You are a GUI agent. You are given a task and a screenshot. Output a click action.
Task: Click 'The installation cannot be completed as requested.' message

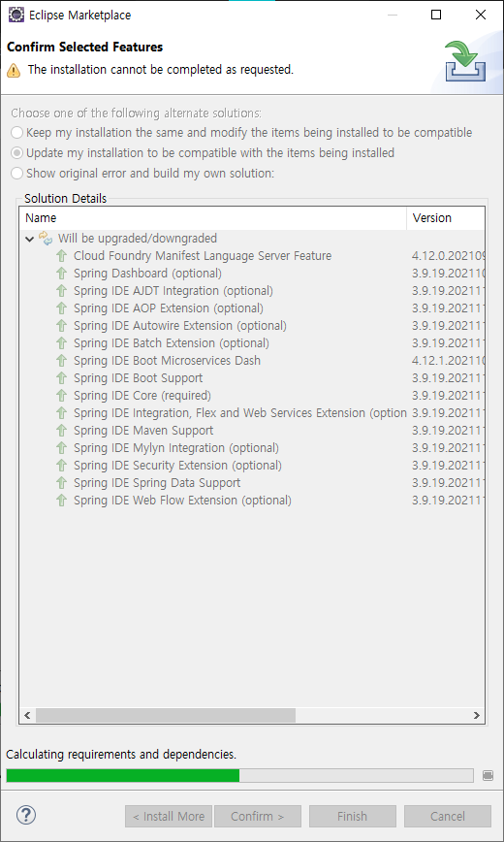click(x=161, y=69)
